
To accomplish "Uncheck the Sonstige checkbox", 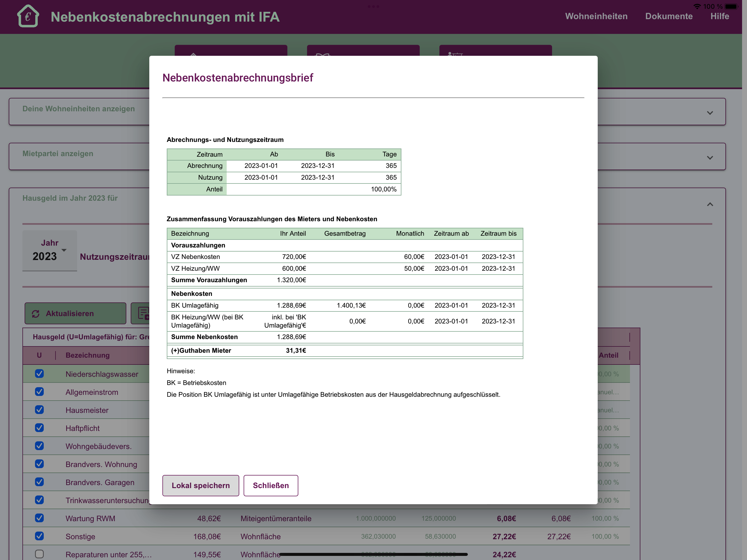I will (39, 536).
